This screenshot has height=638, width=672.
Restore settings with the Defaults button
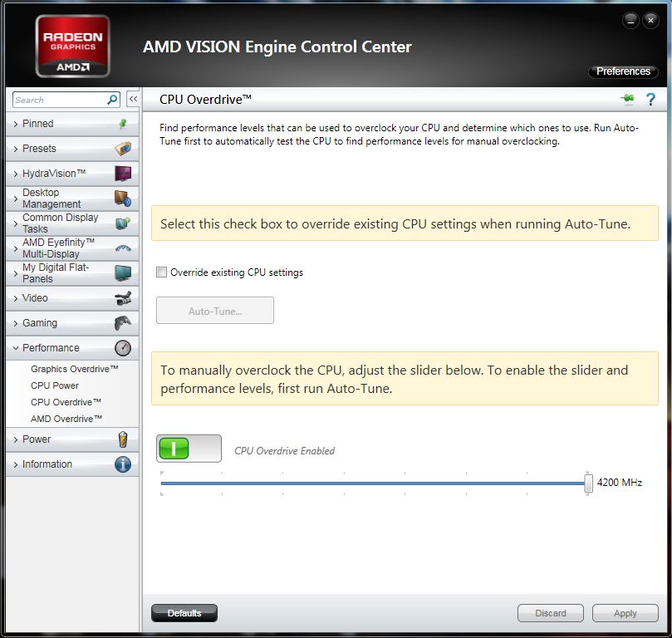click(x=184, y=613)
